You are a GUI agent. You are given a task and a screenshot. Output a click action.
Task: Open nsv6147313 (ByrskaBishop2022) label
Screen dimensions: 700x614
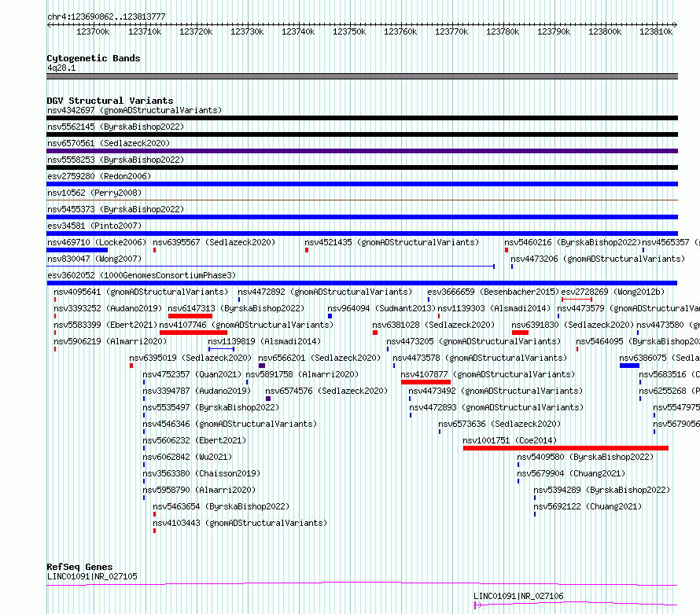(x=236, y=308)
